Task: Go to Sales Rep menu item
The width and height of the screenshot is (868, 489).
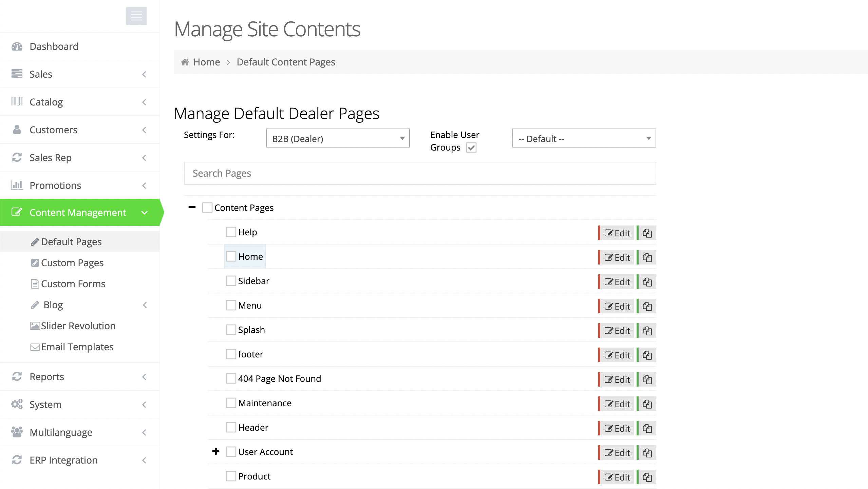Action: click(80, 158)
